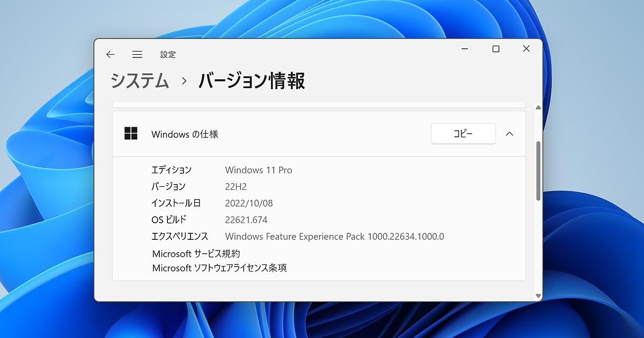This screenshot has height=338, width=644.
Task: Maximize the Settings window
Action: 496,49
